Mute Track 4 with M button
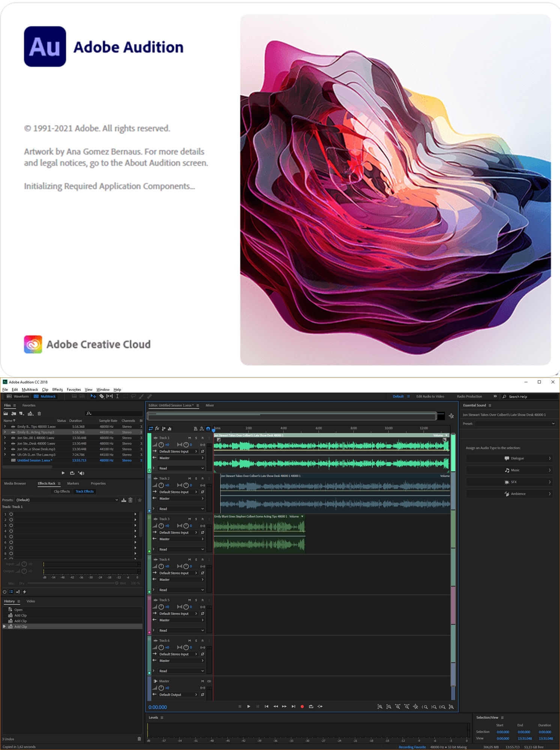560x750 pixels. [190, 559]
